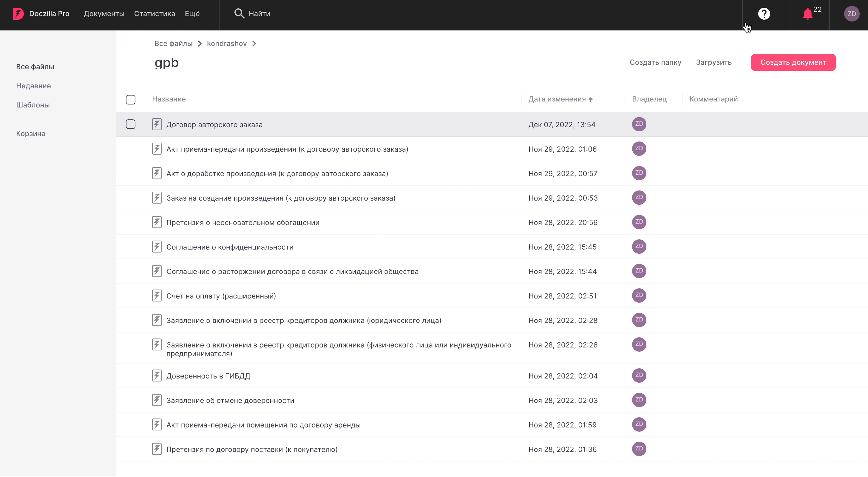
Task: Sort table by Владелец column header
Action: pos(649,99)
